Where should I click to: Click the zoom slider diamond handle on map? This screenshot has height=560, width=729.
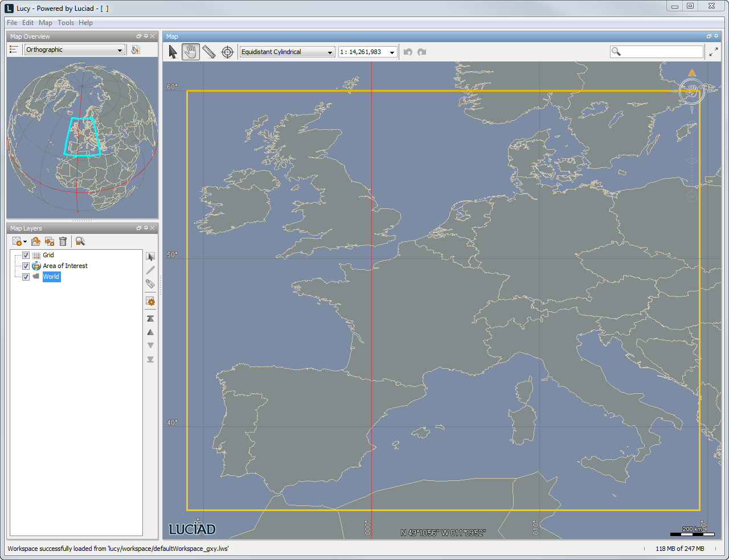692,160
